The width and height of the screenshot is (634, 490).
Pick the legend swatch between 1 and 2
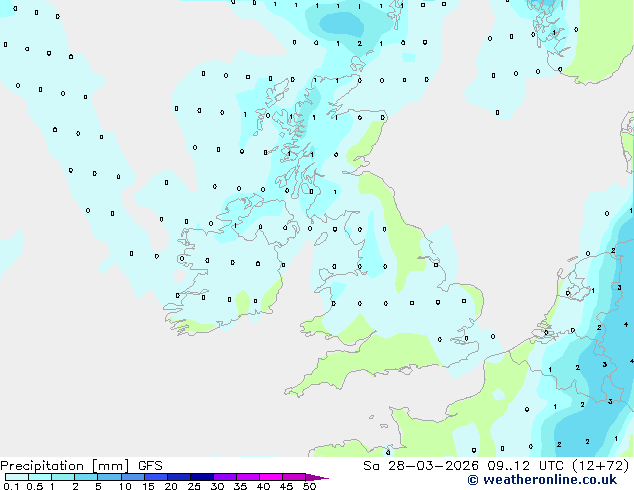tap(63, 477)
